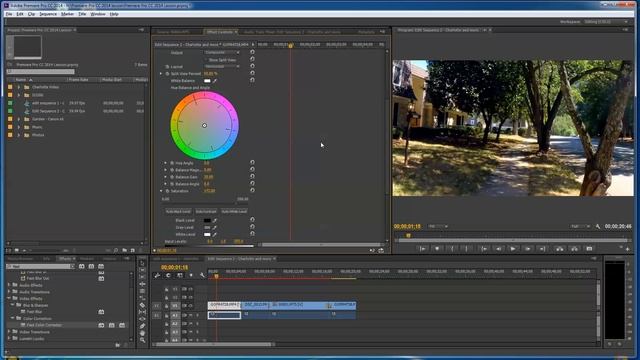Select the Razor tool in tools panel
The height and width of the screenshot is (360, 640).
point(142,305)
